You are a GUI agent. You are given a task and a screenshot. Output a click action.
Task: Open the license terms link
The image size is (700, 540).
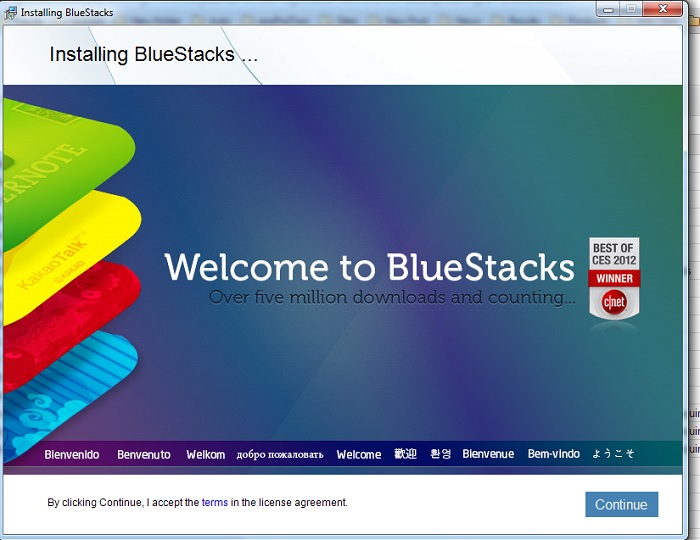coord(215,503)
